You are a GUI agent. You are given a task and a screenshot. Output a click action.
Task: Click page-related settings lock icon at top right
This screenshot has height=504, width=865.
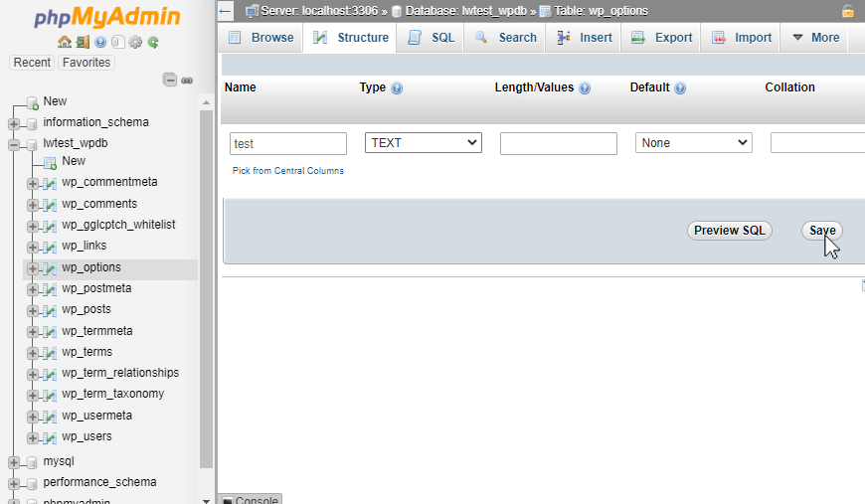tap(848, 11)
